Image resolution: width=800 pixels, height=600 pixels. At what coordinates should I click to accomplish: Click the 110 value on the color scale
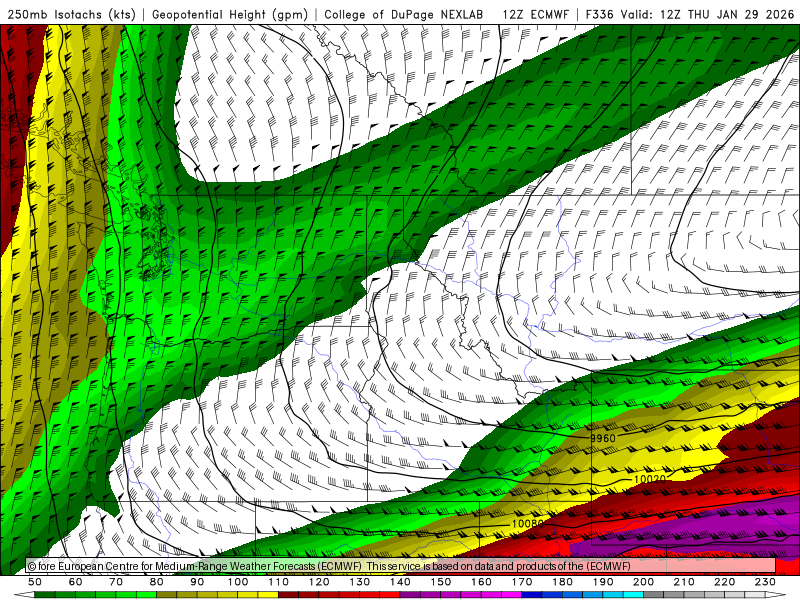[279, 582]
